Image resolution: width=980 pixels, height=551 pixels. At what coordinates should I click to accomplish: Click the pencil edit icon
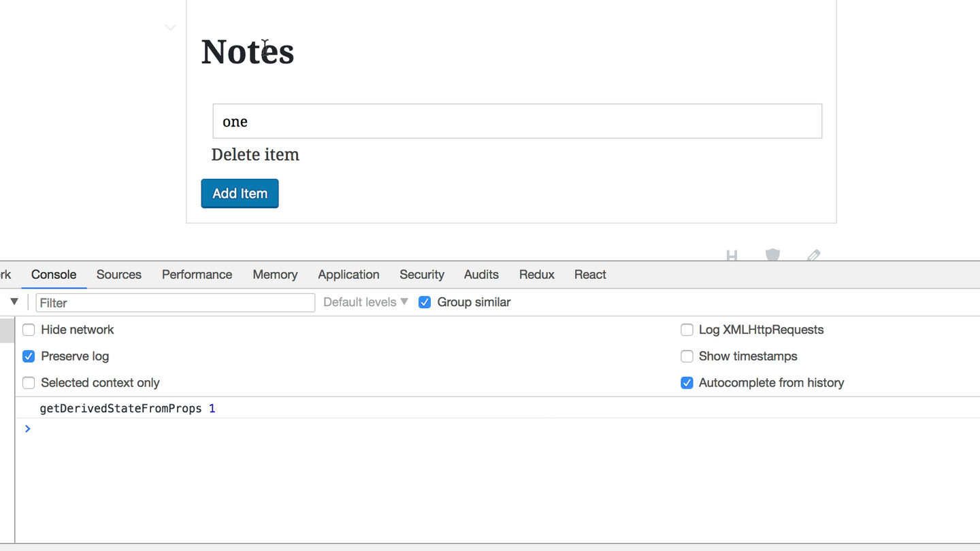point(814,256)
